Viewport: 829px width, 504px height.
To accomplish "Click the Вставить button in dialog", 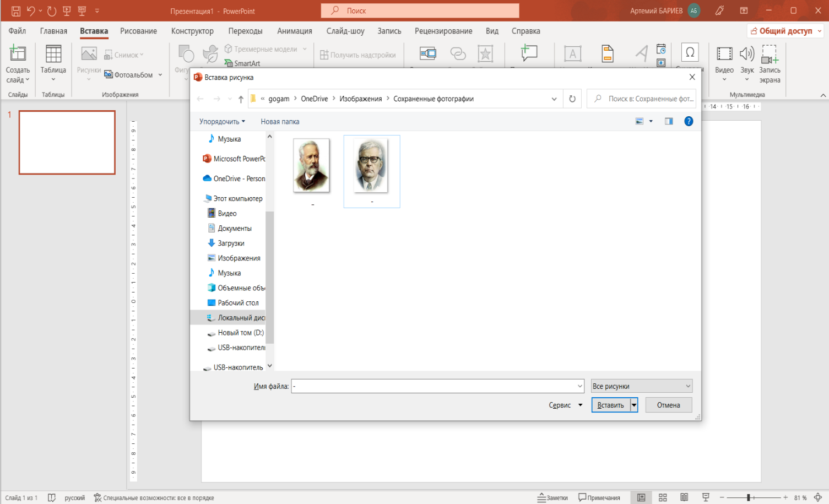I will click(611, 405).
